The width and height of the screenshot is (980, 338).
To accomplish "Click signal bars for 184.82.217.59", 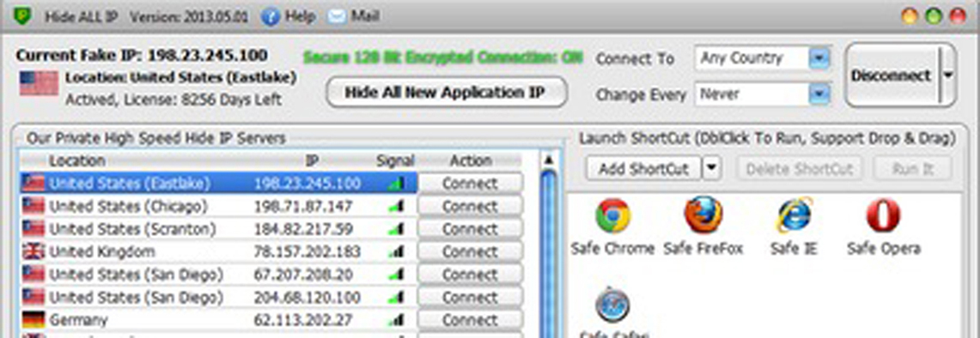I will (396, 229).
